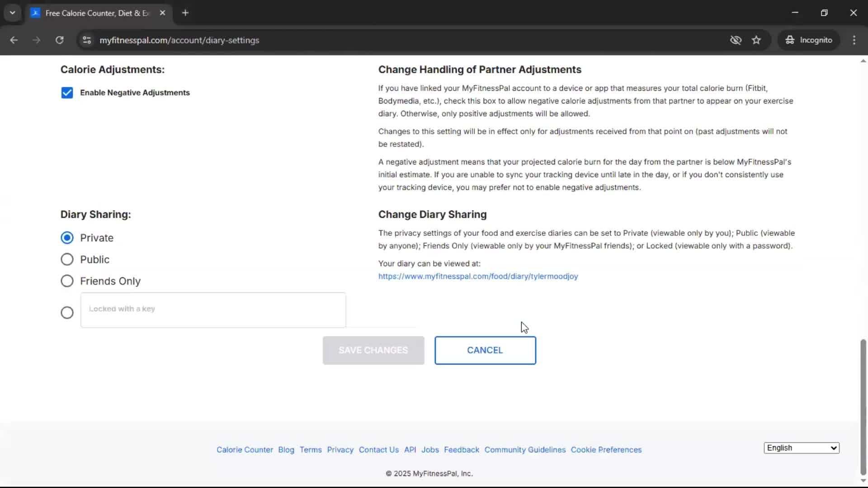Click the scrollbar up arrow
The height and width of the screenshot is (488, 868).
click(x=863, y=61)
